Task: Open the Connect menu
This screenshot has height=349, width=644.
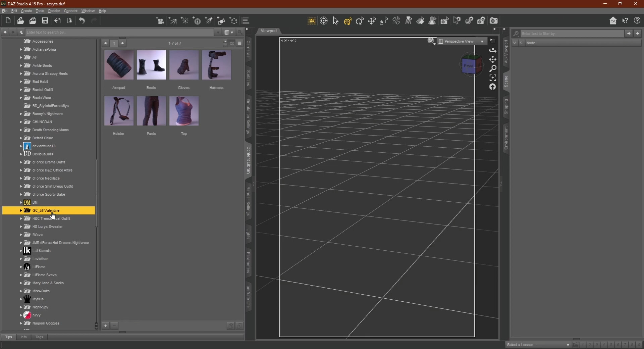Action: pyautogui.click(x=71, y=11)
